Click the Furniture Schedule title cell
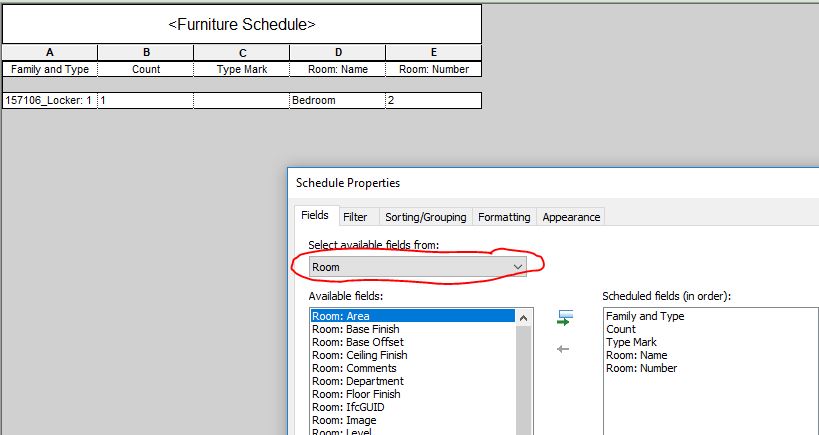This screenshot has width=819, height=435. [241, 23]
